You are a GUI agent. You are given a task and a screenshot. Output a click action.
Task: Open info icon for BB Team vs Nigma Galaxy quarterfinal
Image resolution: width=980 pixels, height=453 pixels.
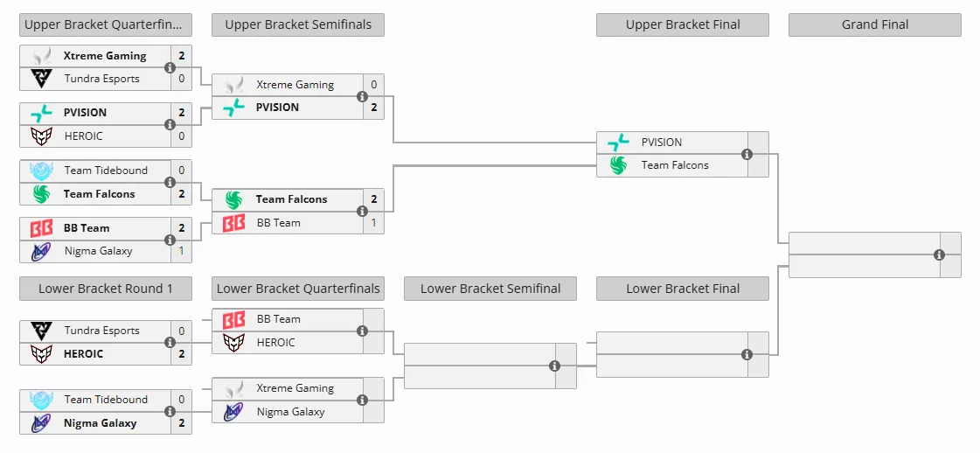[170, 240]
